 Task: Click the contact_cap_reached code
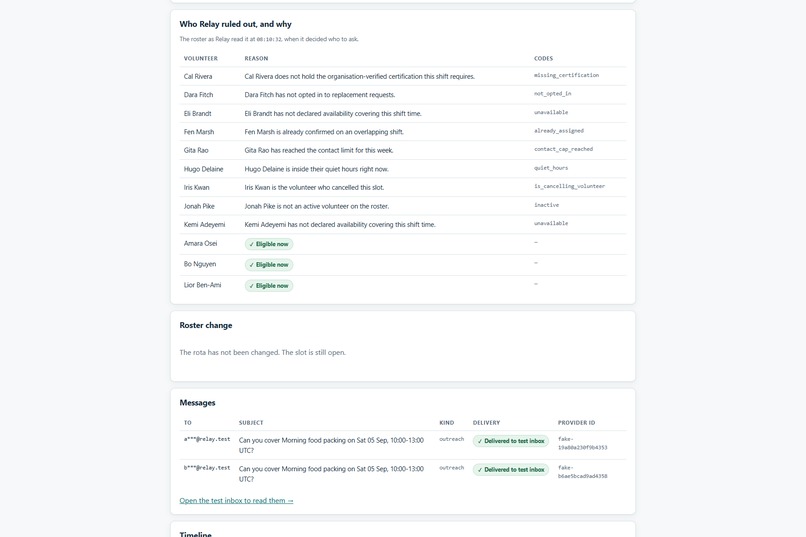pos(563,150)
